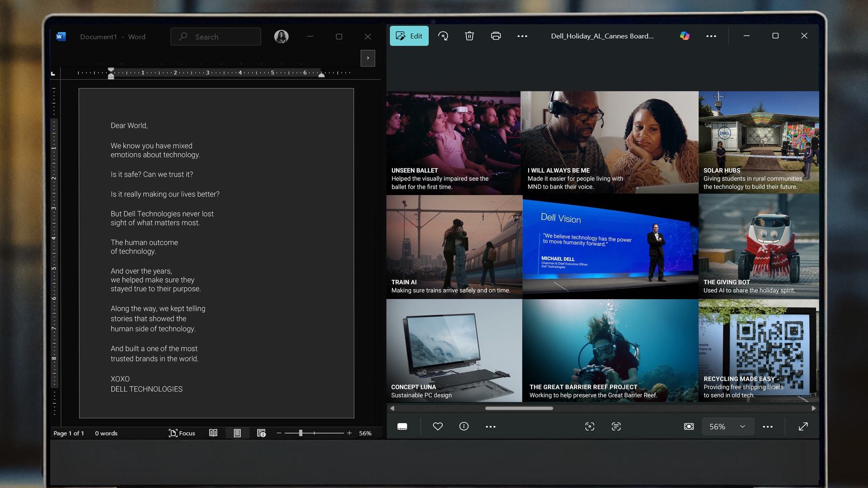Image resolution: width=868 pixels, height=488 pixels.
Task: Click the right scroll arrow in Photos
Action: (814, 408)
